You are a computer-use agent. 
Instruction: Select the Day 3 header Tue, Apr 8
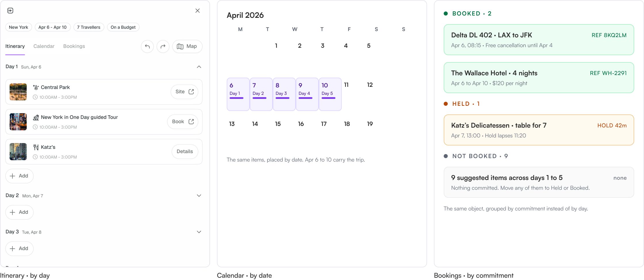point(24,232)
